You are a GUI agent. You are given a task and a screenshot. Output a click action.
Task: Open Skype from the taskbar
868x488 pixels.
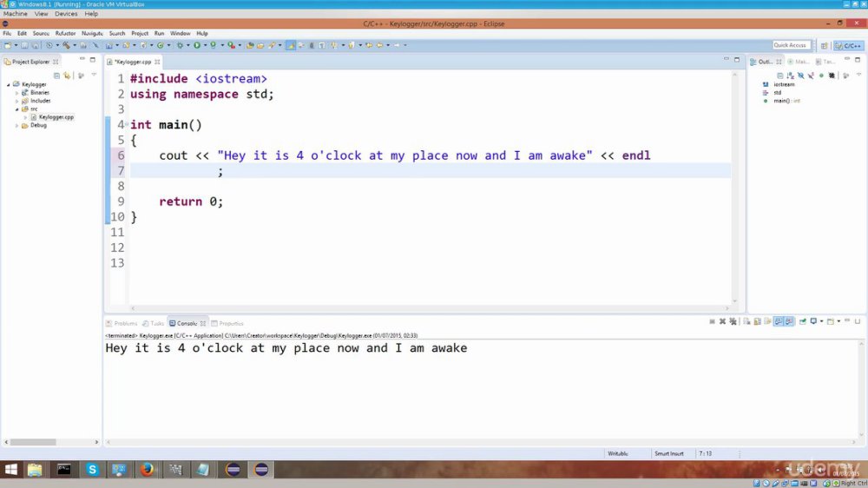click(92, 470)
